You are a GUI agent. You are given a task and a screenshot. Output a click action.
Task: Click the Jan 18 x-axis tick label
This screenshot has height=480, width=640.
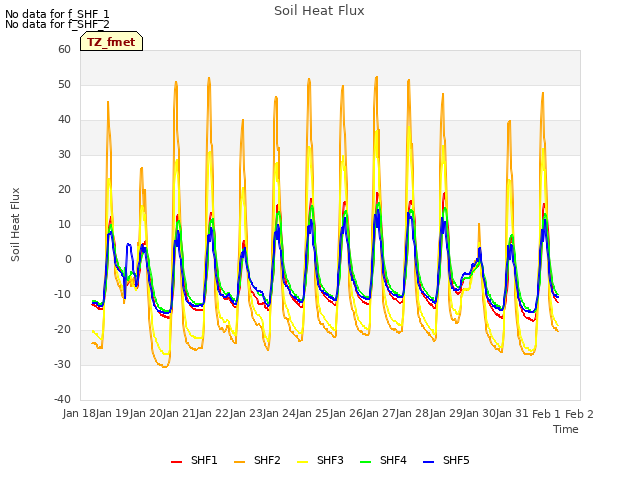point(79,413)
